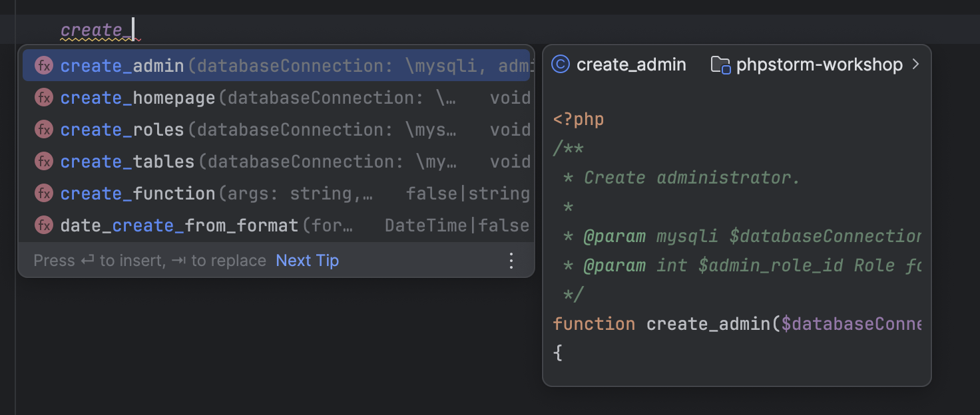Expand the phpstorm-workshop breadcrumb chevron
The height and width of the screenshot is (415, 980).
click(917, 64)
